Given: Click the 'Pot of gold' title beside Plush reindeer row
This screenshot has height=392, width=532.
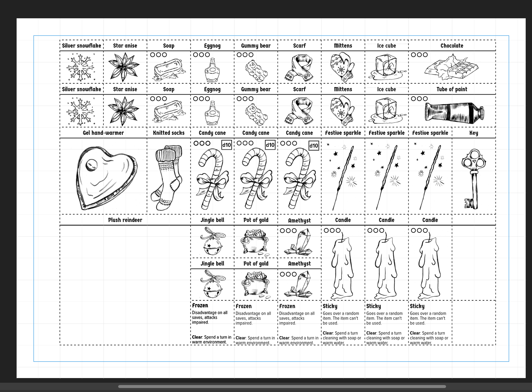Looking at the screenshot, I should pos(256,220).
